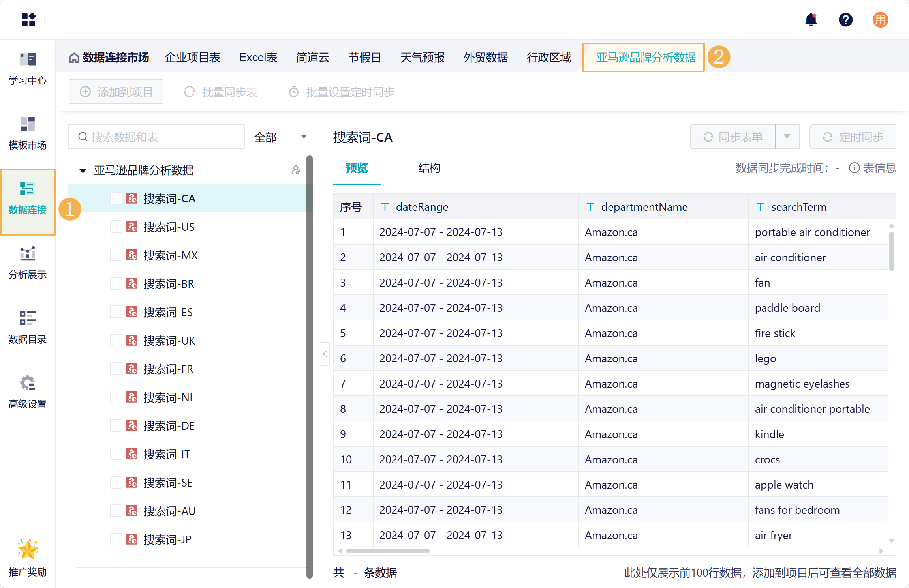Click the 添加到项目 button
Viewport: 909px width, 588px height.
pyautogui.click(x=116, y=92)
